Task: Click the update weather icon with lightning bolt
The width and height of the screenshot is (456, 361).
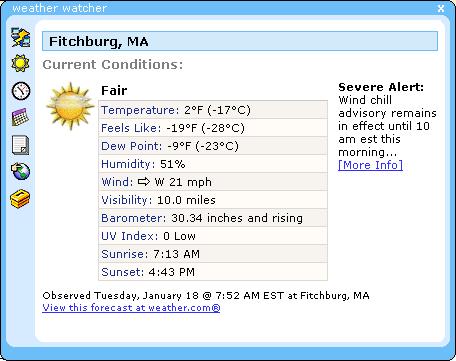Action: [21, 37]
